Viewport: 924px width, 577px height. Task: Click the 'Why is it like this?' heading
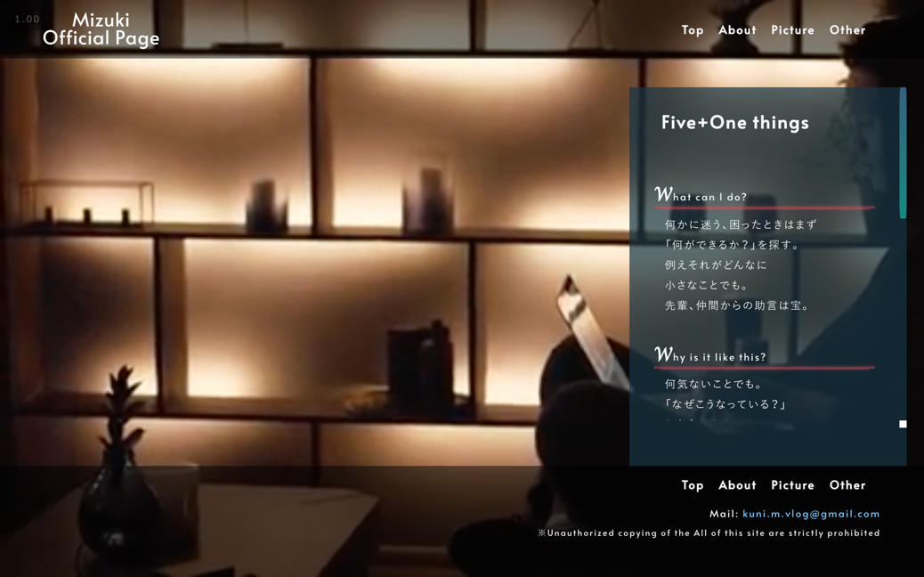pyautogui.click(x=710, y=354)
